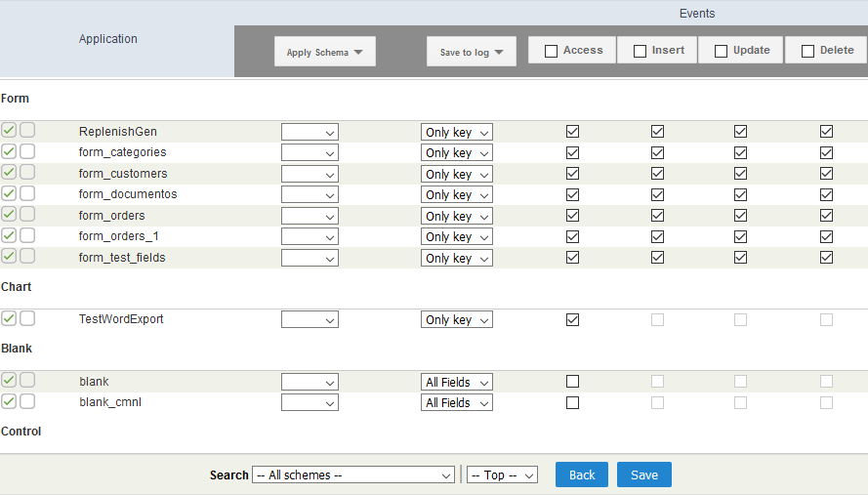
Task: Click green check-all icon for form_orders_1 row
Action: point(9,235)
